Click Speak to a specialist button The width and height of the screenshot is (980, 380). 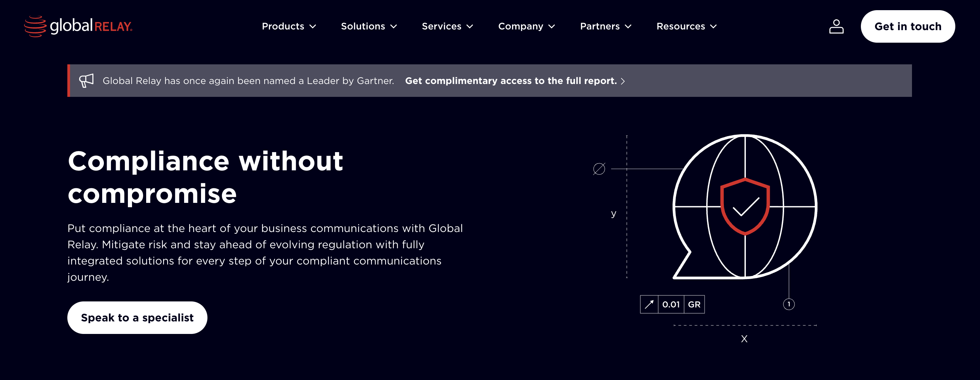(137, 318)
